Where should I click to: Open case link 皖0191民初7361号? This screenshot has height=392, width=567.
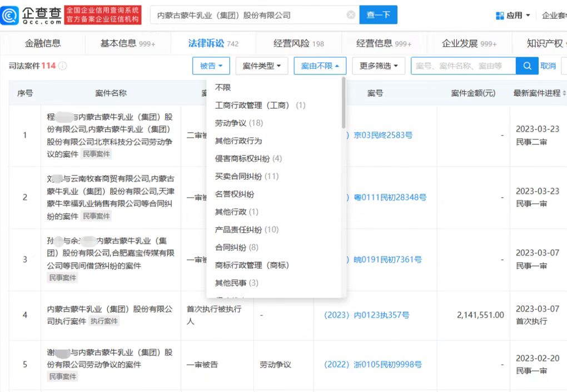coord(387,259)
